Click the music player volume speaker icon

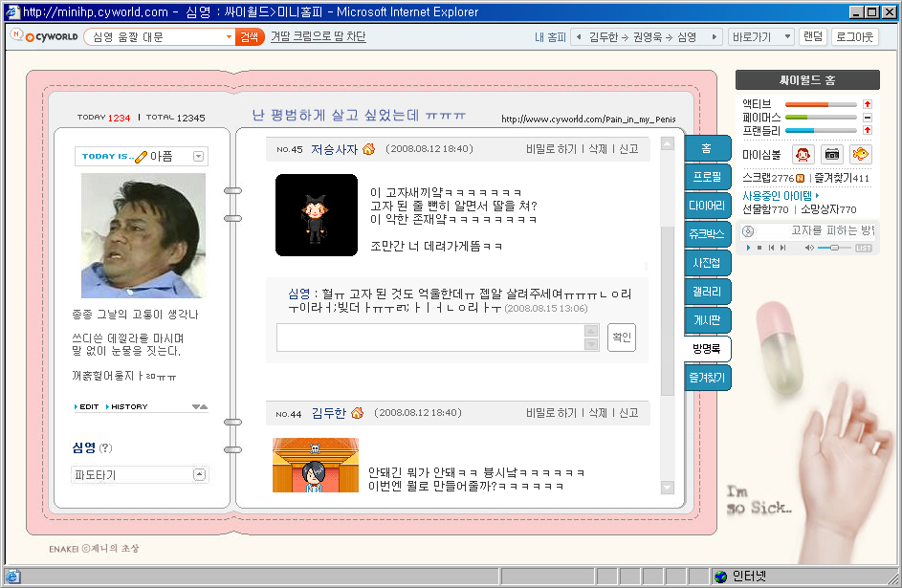point(809,248)
